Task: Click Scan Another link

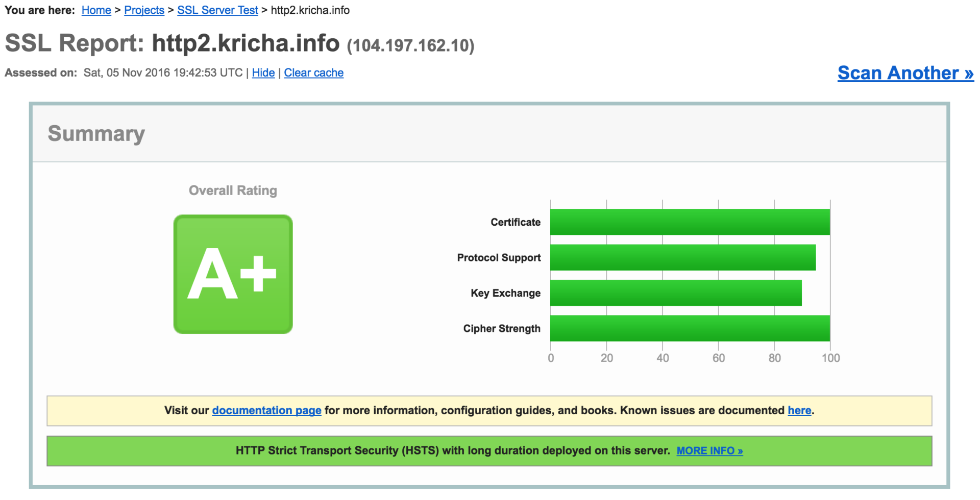Action: click(x=905, y=73)
